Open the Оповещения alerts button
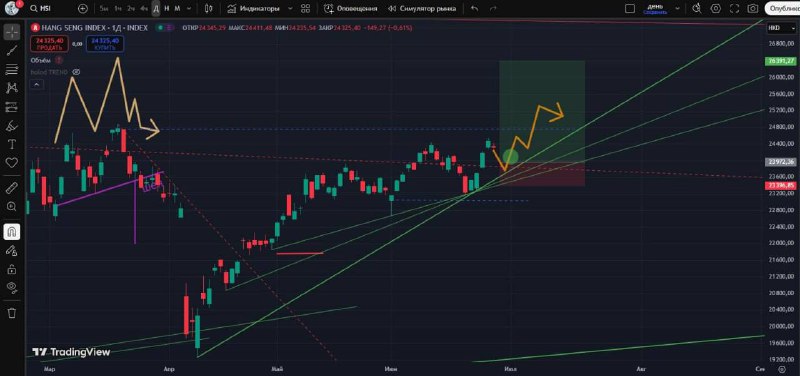The width and height of the screenshot is (800, 376). [x=351, y=9]
